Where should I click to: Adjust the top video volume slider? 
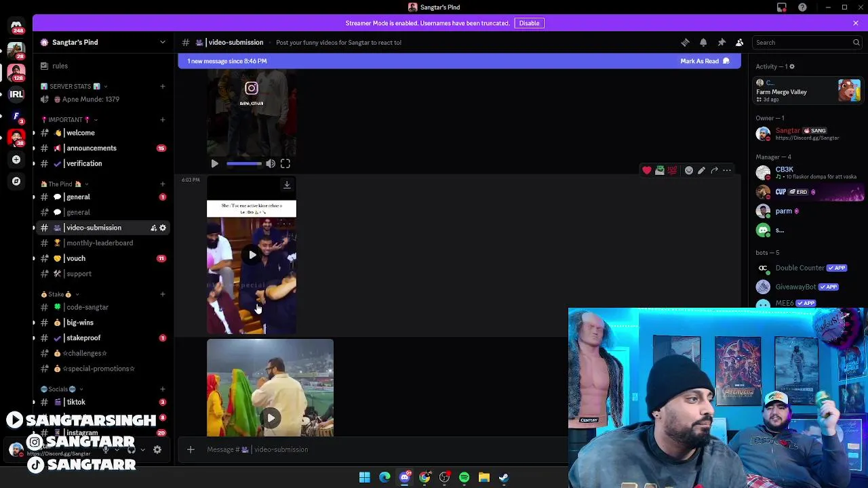point(244,163)
